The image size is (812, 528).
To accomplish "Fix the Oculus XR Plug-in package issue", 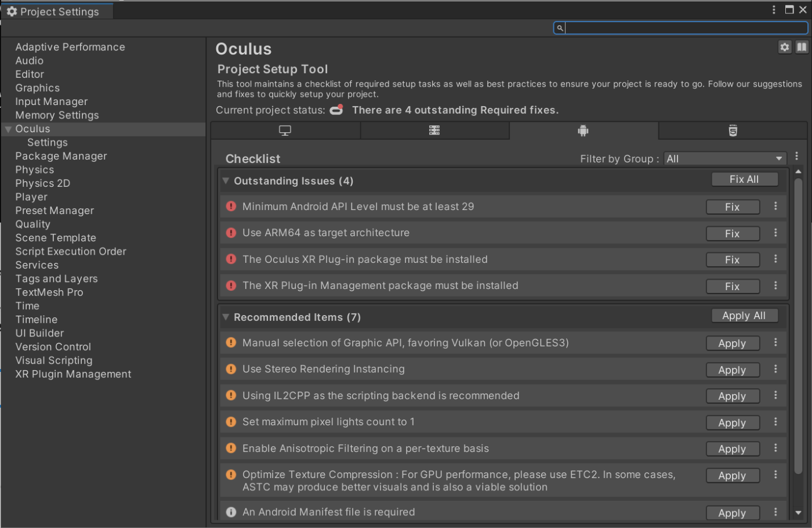I will point(733,260).
